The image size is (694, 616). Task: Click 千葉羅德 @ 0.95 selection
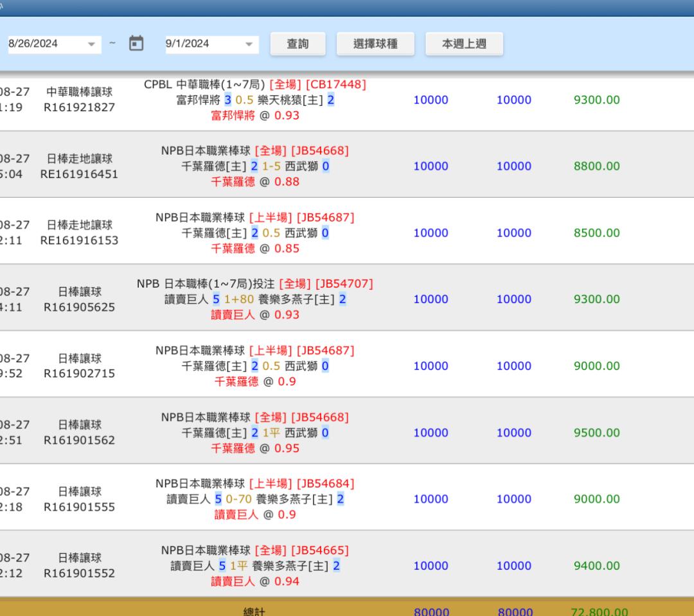[255, 449]
